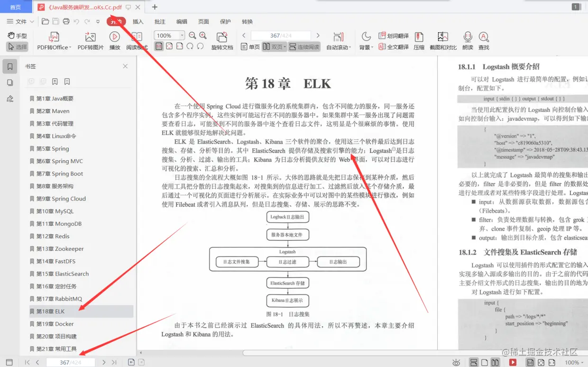Image resolution: width=588 pixels, height=367 pixels.
Task: Switch to the 转换 tab
Action: [x=247, y=21]
